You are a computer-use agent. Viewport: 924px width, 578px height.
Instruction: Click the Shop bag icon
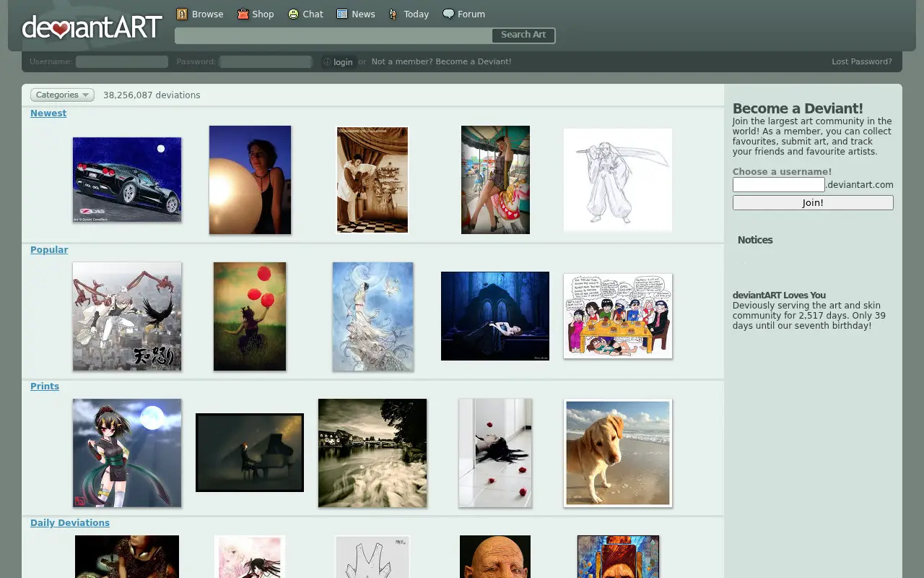pyautogui.click(x=243, y=14)
